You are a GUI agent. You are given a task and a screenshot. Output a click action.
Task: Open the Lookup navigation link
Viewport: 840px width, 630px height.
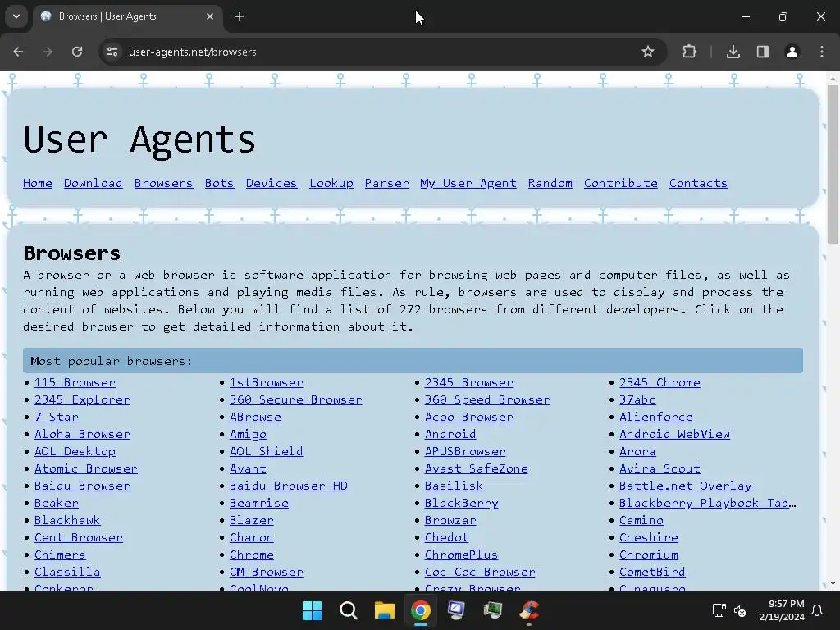pos(331,183)
